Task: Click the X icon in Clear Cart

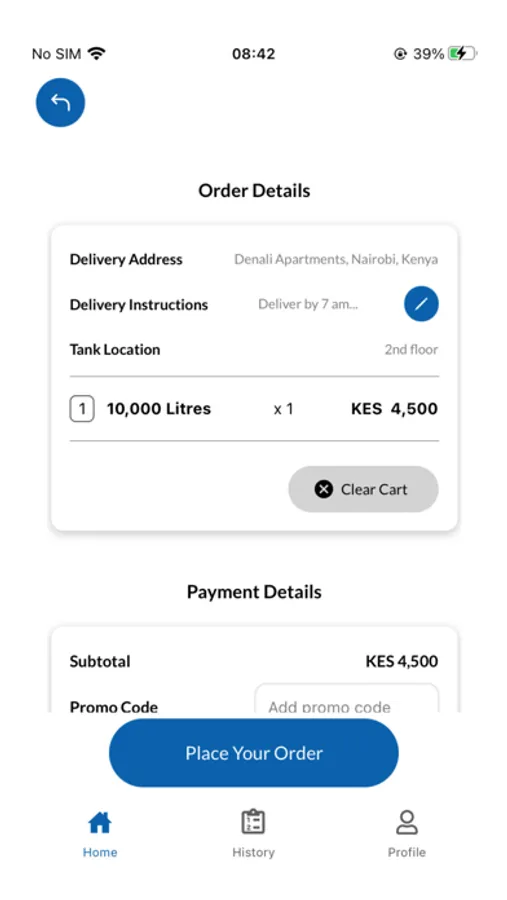Action: 323,489
